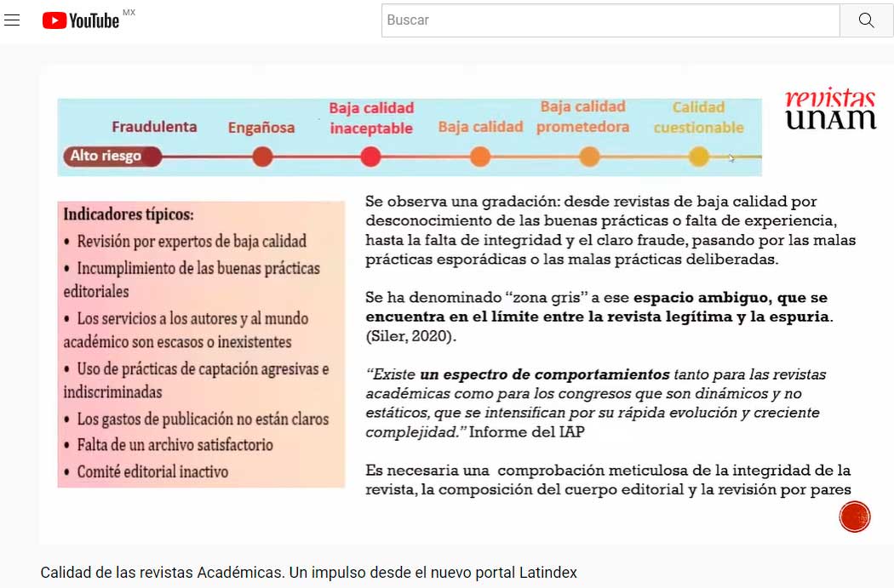Click 'Los gastos de publicación no están claros'
The width and height of the screenshot is (894, 588).
click(196, 420)
